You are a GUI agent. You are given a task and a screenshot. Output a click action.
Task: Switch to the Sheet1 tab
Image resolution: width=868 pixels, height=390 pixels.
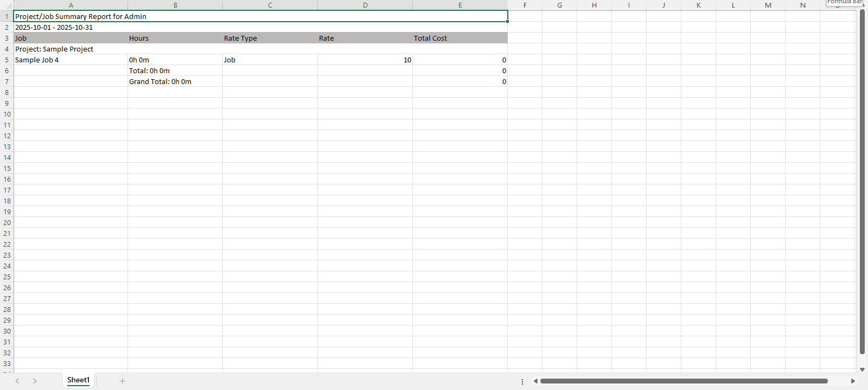pyautogui.click(x=78, y=380)
